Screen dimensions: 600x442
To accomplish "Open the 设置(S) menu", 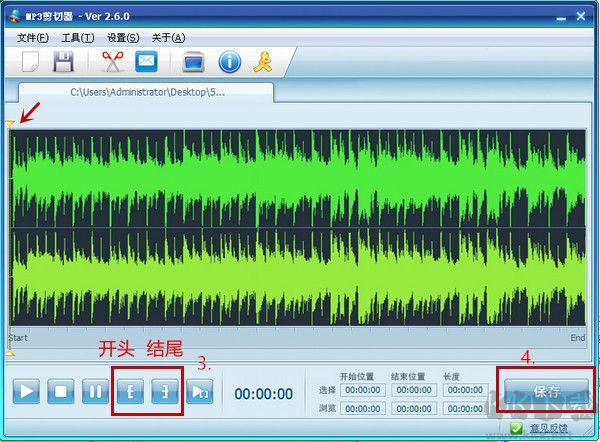I will [x=123, y=38].
